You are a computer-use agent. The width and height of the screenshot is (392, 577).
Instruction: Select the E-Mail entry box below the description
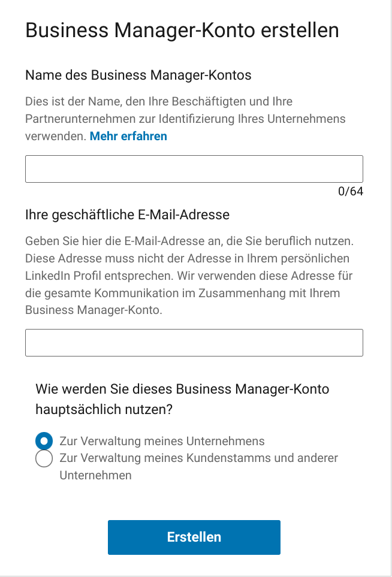pos(194,342)
